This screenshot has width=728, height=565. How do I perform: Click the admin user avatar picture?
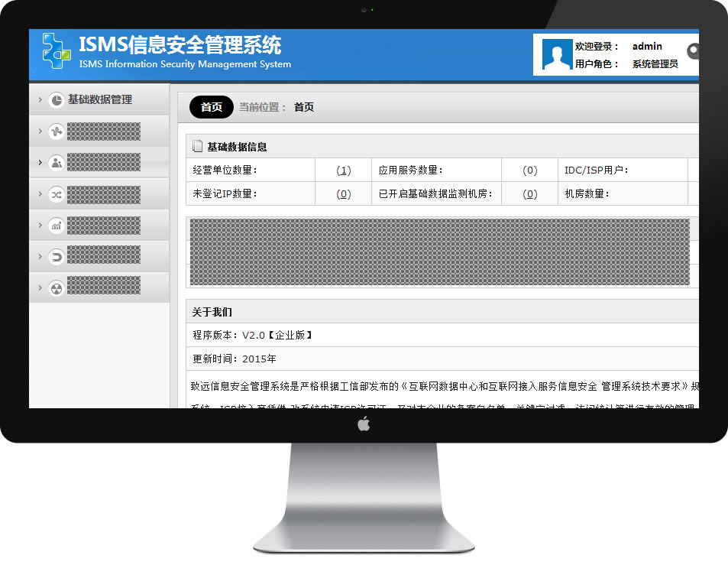[x=555, y=54]
